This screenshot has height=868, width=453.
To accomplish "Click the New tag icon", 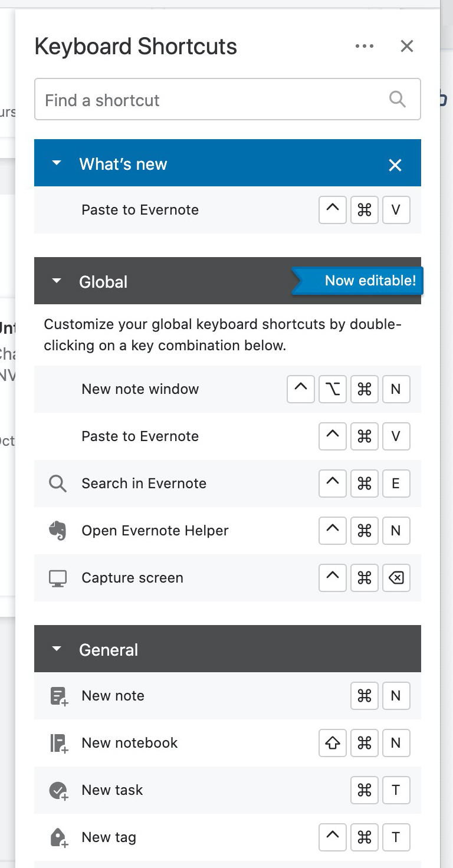I will 58,837.
